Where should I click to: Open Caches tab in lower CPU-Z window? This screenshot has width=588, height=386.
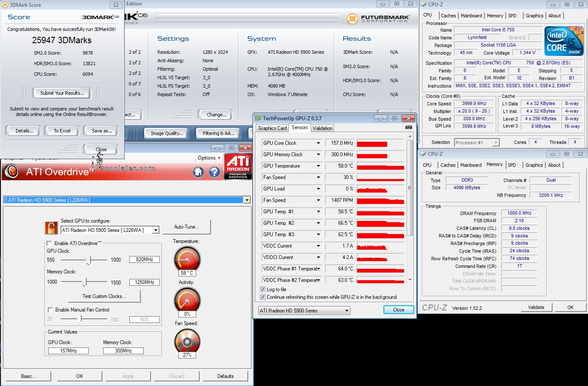[448, 165]
